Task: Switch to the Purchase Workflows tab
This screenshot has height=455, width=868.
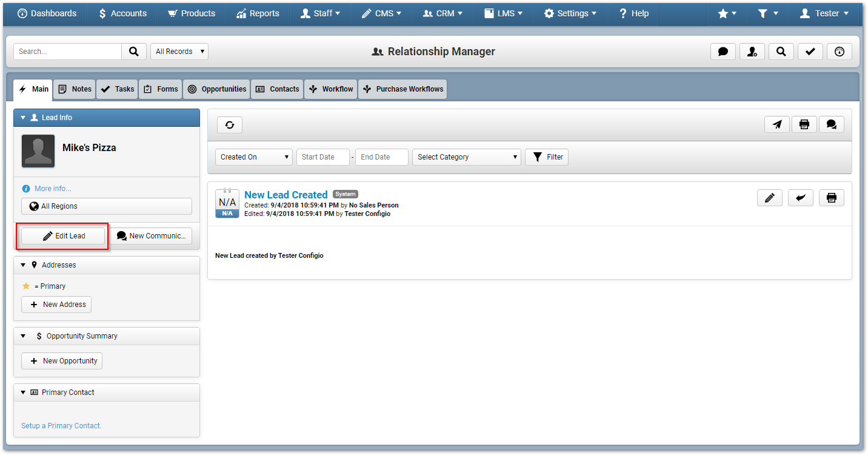Action: coord(402,89)
